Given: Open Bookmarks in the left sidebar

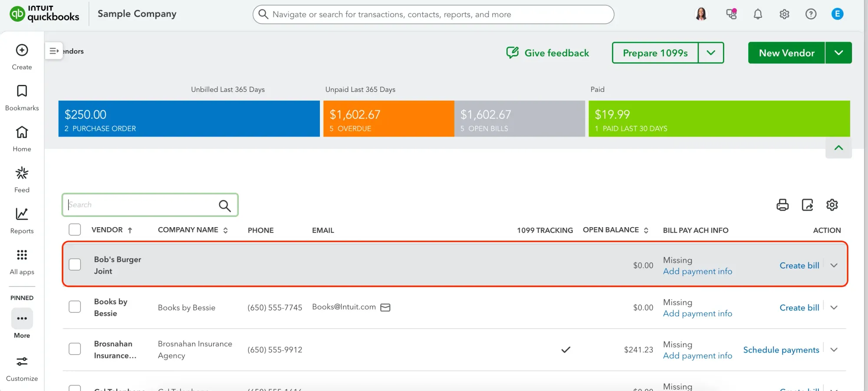Looking at the screenshot, I should (x=22, y=91).
